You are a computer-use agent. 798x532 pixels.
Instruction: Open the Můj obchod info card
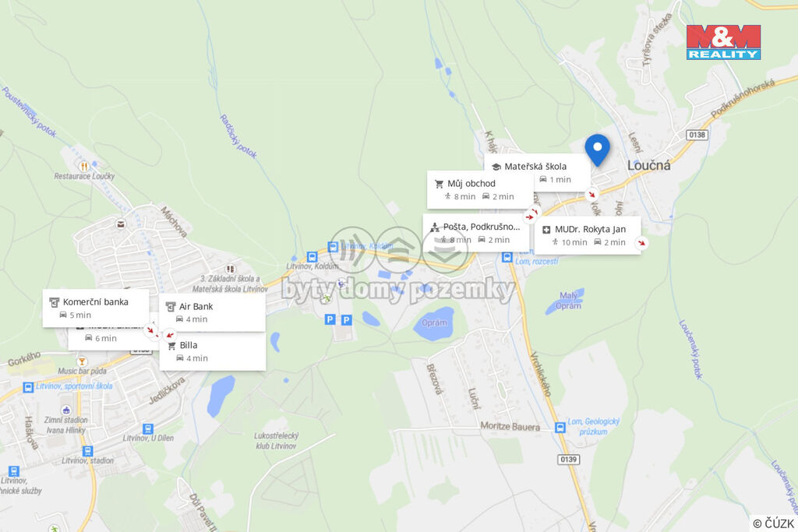tap(480, 190)
